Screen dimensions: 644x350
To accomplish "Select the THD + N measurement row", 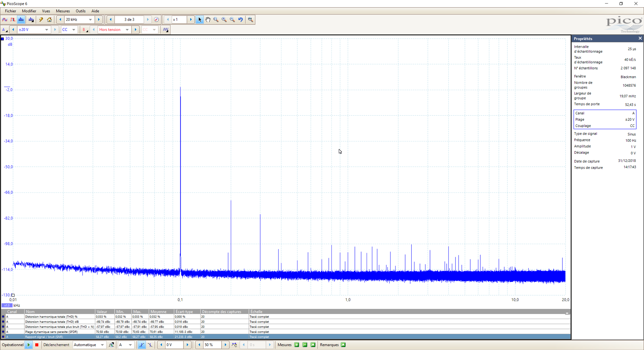I will click(286, 327).
